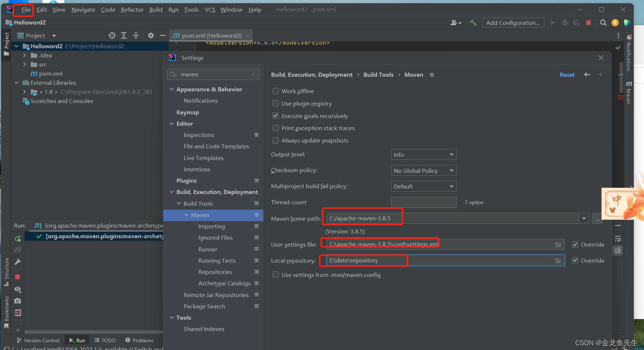This screenshot has width=644, height=350.
Task: Enable the Work offline checkbox
Action: point(275,91)
